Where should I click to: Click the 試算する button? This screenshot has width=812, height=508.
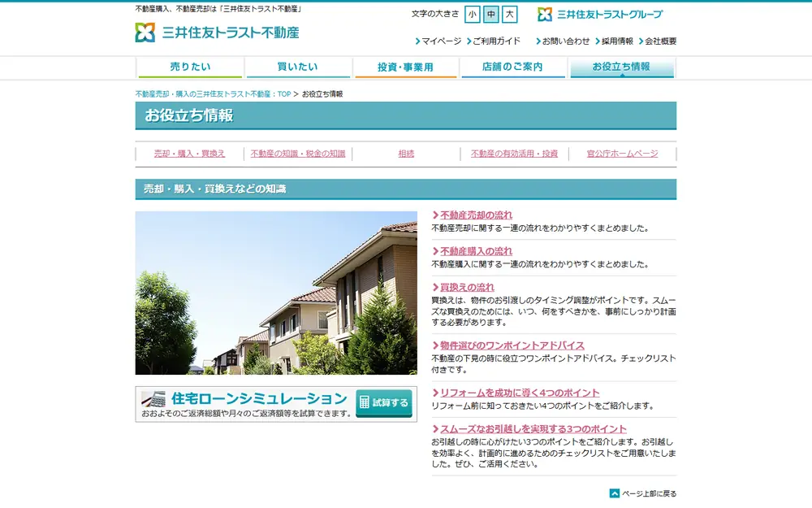pos(384,403)
